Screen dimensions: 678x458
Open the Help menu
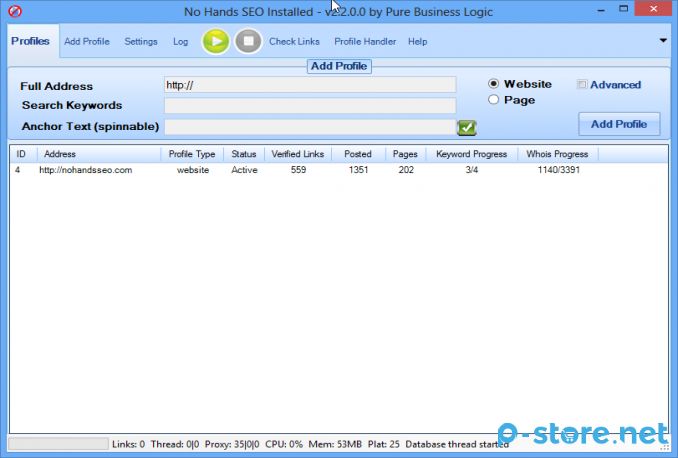(417, 42)
